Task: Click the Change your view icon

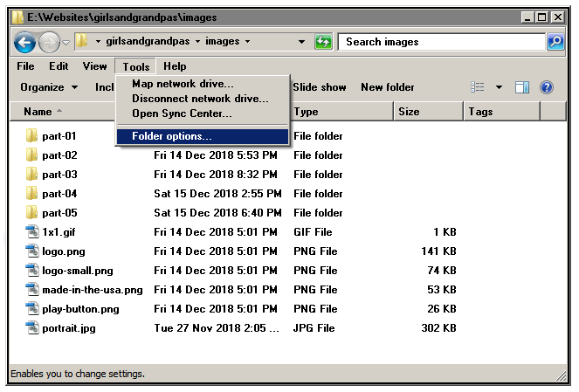Action: 478,87
